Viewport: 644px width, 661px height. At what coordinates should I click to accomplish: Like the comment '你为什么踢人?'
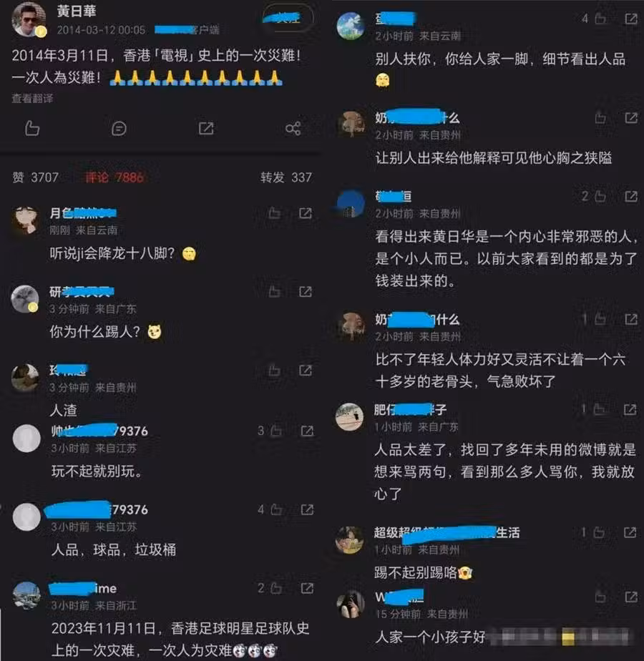pos(274,291)
